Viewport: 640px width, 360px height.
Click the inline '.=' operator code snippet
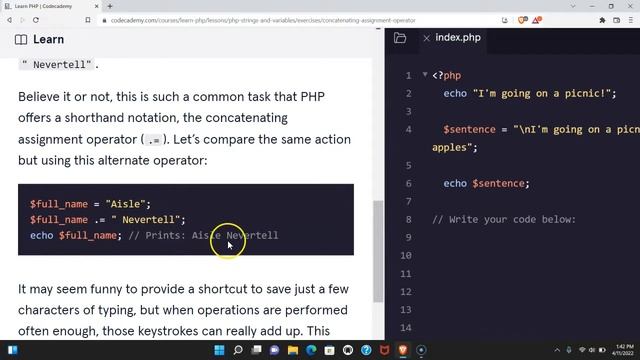(154, 140)
